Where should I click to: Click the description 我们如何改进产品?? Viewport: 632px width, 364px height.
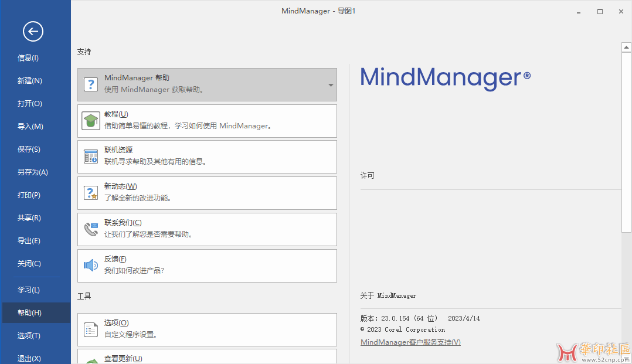pos(134,270)
